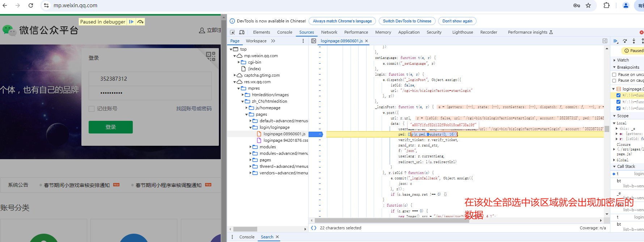This screenshot has width=644, height=242.
Task: Open the navigator pane three-dot menu
Action: point(303,41)
